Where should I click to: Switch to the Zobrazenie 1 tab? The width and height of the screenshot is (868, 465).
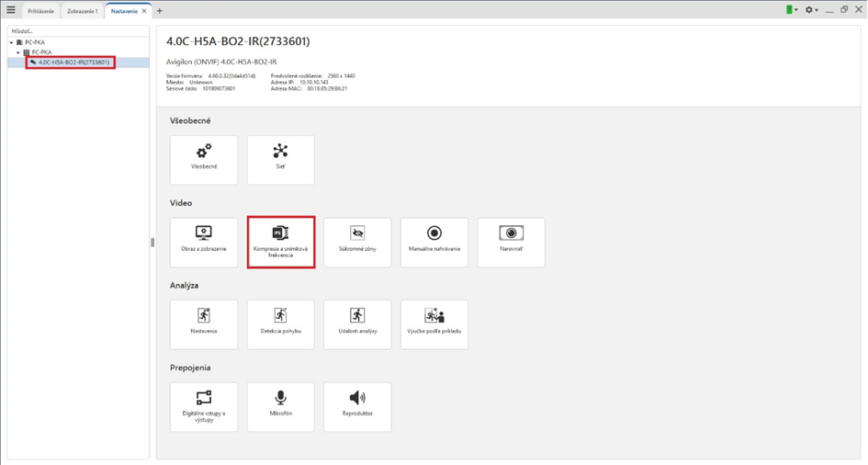pos(82,11)
